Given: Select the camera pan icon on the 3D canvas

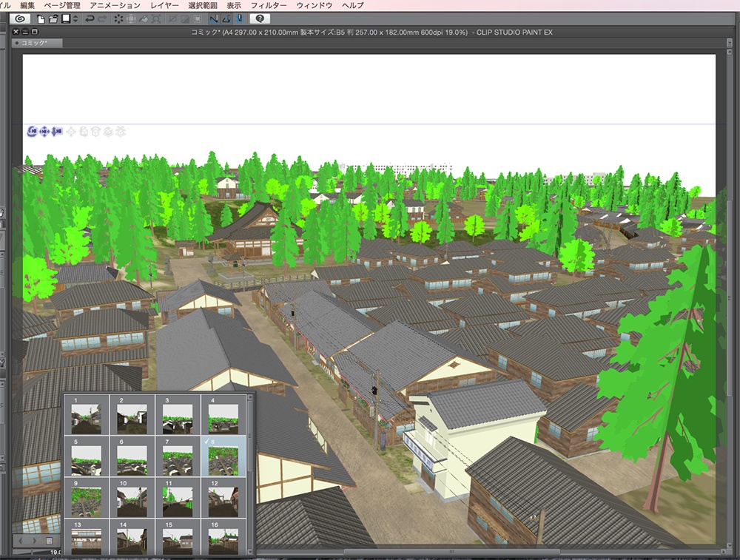Looking at the screenshot, I should pyautogui.click(x=45, y=132).
